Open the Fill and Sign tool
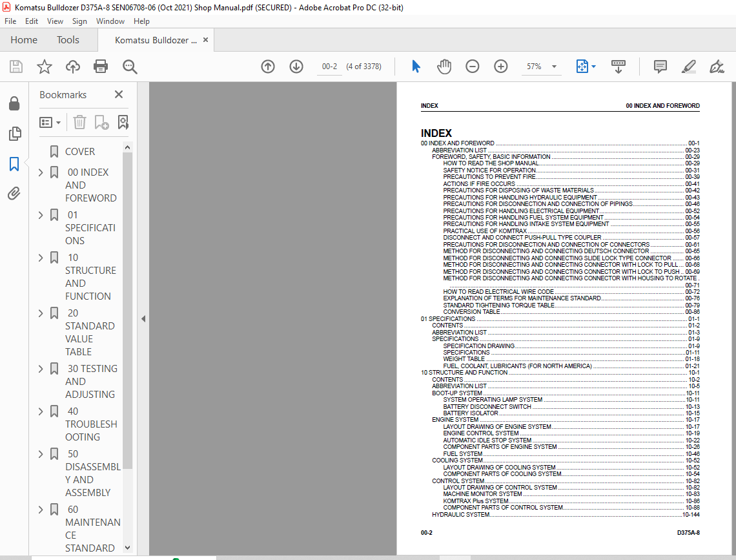This screenshot has width=736, height=560. (x=717, y=67)
